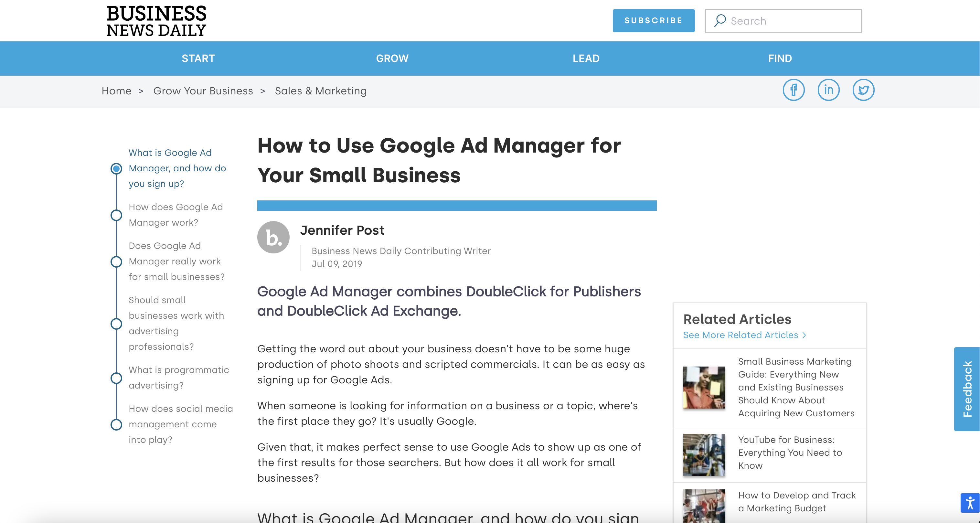Open Grow Your Business breadcrumb
This screenshot has width=980, height=523.
click(x=203, y=91)
